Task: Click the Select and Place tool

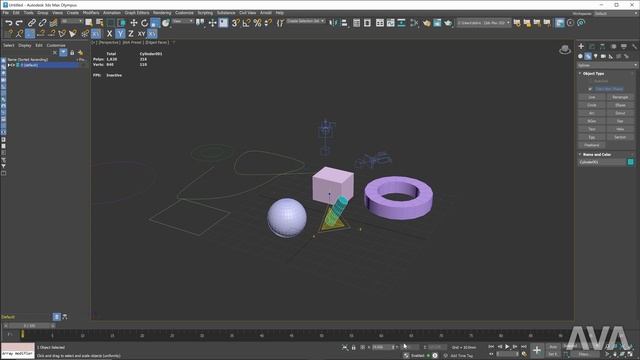Action: point(165,23)
